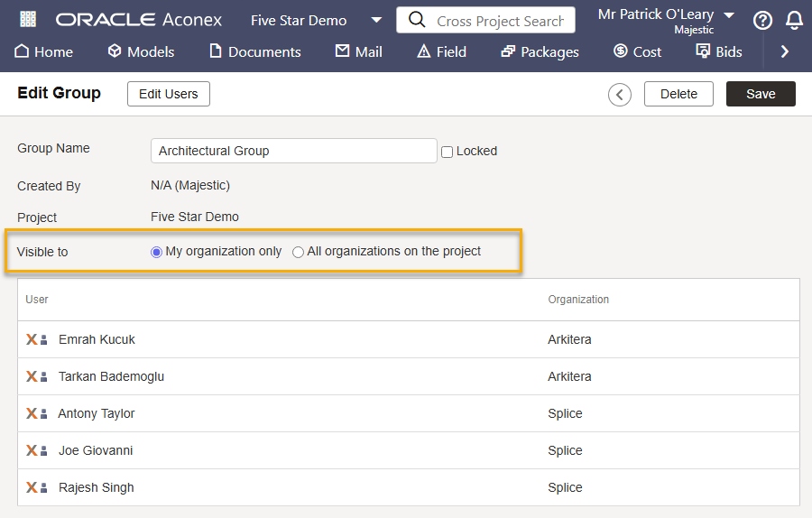Remove Antony Taylor with the X icon

click(31, 414)
